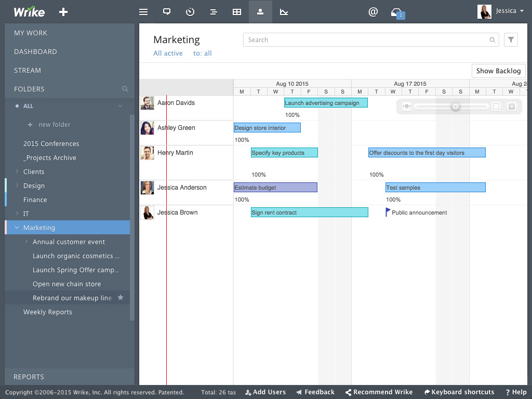The image size is (532, 399).
Task: Select the Launch advertising campaign task bar
Action: point(326,103)
